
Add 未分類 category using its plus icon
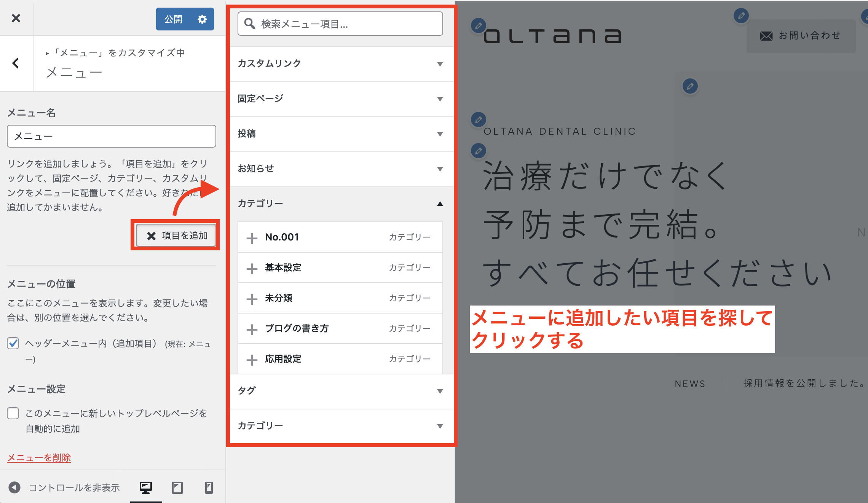coord(252,298)
